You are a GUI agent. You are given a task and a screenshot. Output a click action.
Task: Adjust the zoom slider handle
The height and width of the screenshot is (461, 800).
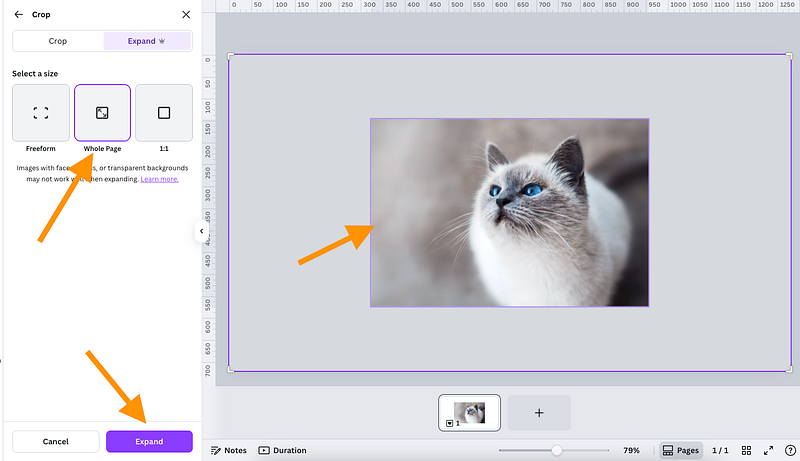(x=557, y=450)
